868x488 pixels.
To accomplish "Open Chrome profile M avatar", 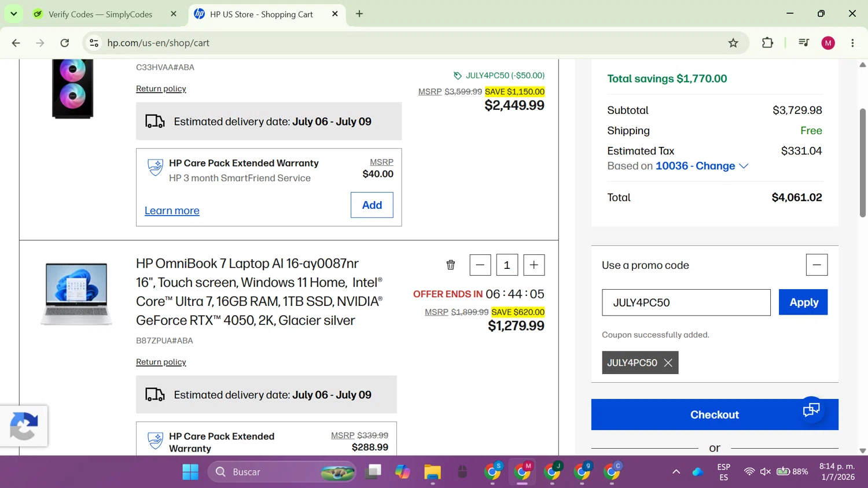I will 828,43.
